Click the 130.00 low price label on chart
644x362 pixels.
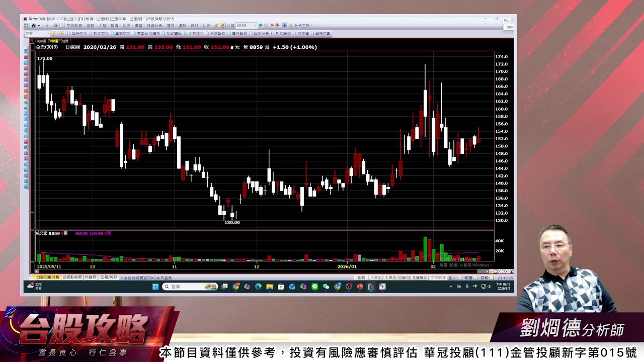pyautogui.click(x=232, y=222)
